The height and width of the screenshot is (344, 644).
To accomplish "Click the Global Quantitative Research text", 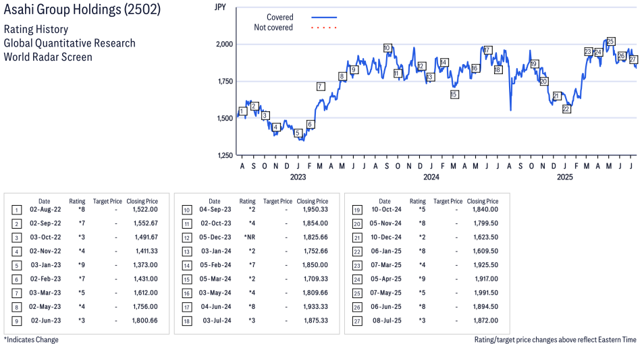I will 70,43.
